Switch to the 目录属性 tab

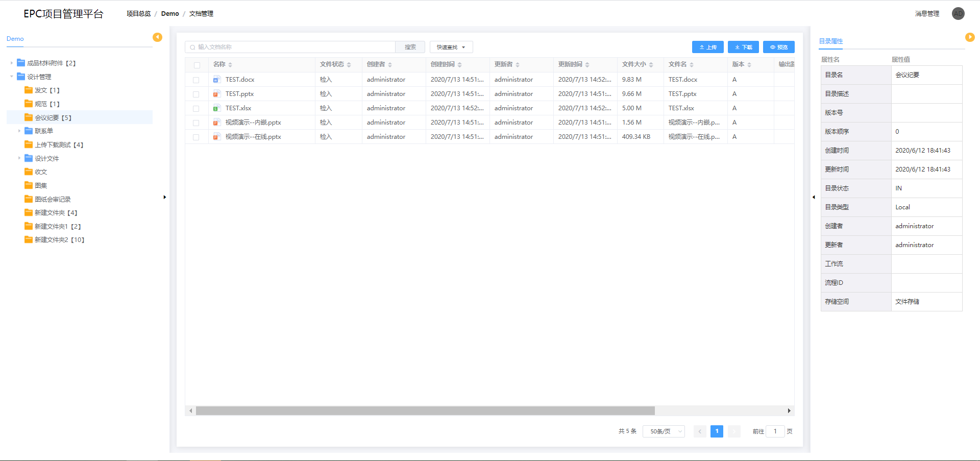tap(831, 41)
